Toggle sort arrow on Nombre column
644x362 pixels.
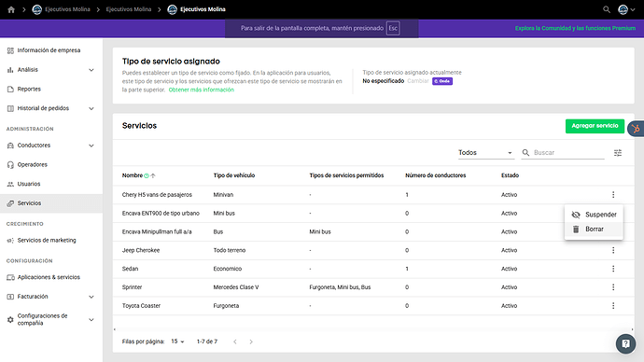(153, 175)
